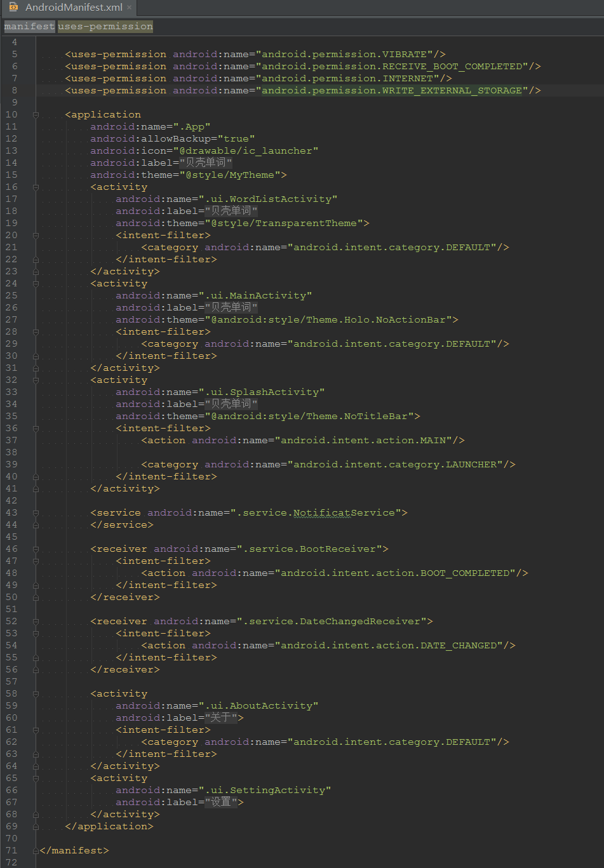Close the AndroidManifest.xml tab
Viewport: 604px width, 868px height.
pyautogui.click(x=130, y=8)
